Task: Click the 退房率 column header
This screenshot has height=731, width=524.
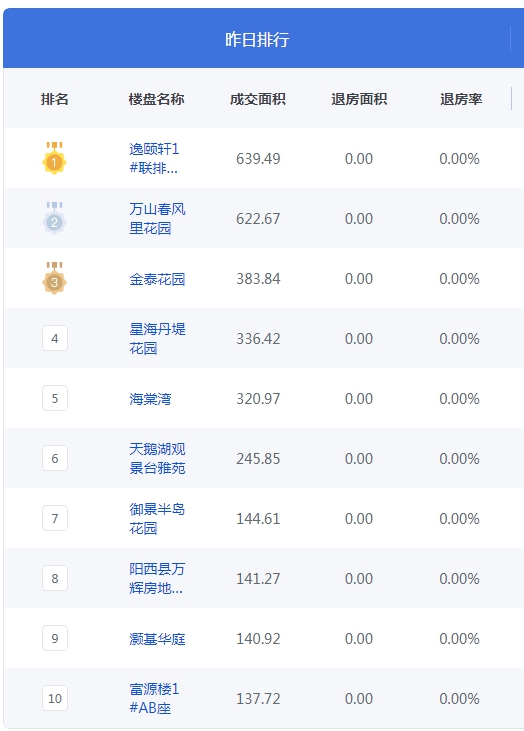Action: pyautogui.click(x=461, y=99)
